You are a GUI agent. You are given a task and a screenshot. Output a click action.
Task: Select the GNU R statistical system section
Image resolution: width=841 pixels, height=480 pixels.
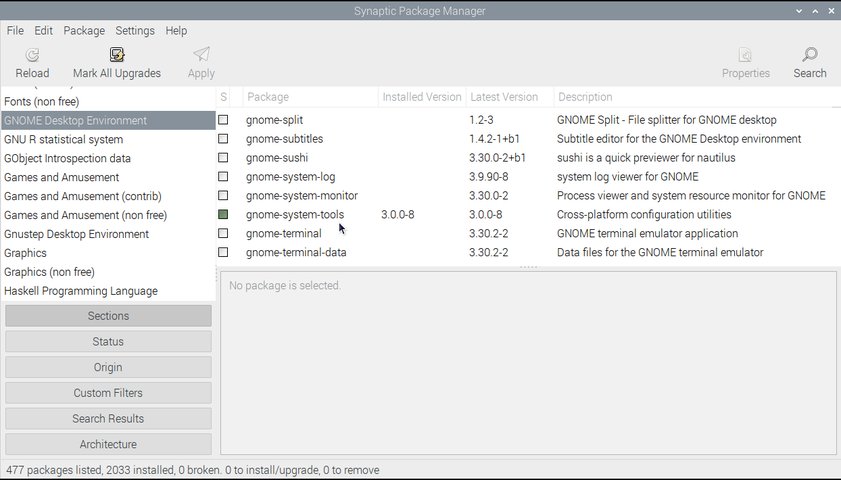pos(108,139)
